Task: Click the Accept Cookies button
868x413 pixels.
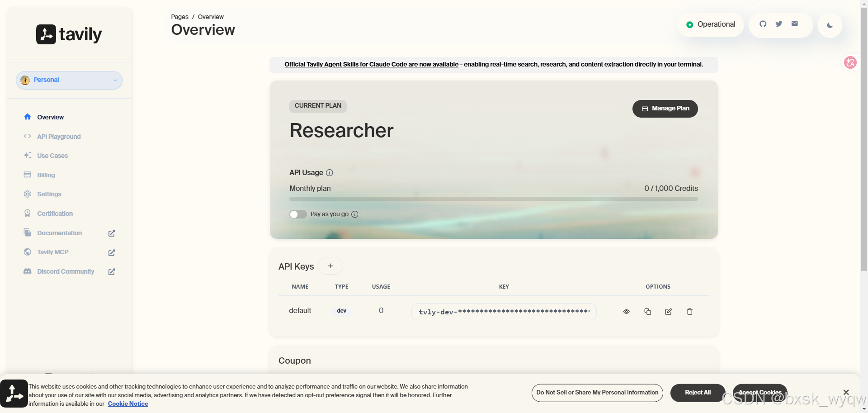Action: 760,393
